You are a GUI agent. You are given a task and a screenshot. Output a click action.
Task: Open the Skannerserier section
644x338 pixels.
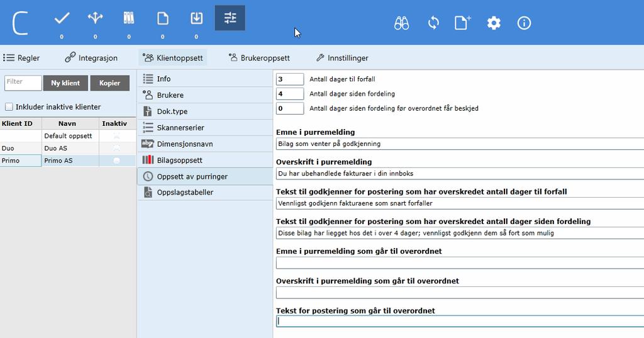pyautogui.click(x=206, y=128)
